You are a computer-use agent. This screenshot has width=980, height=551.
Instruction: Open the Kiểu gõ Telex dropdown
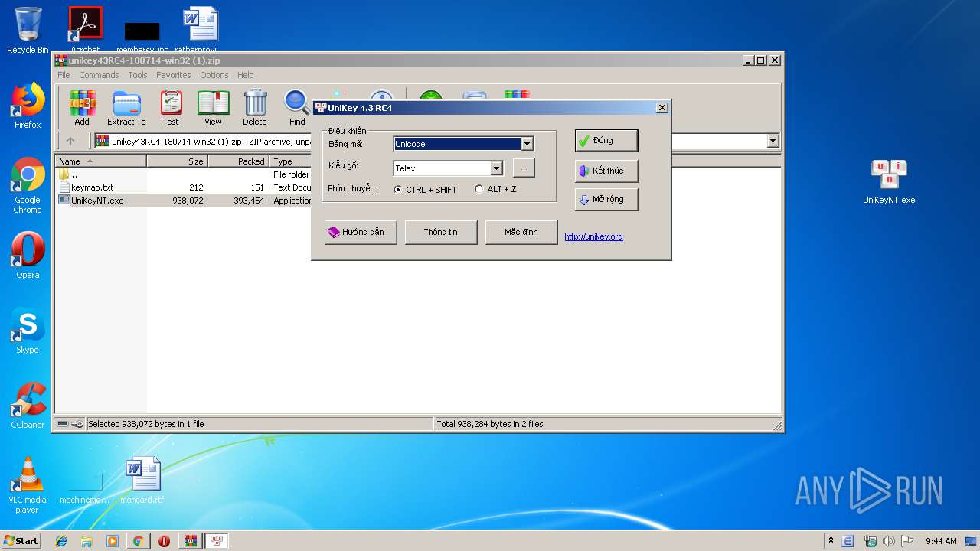tap(496, 168)
